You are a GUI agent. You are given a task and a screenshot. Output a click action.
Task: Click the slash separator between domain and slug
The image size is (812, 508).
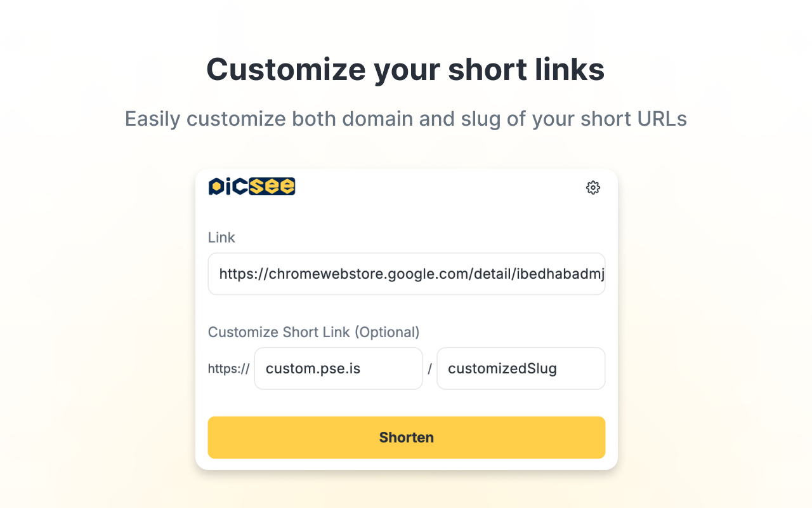pos(429,368)
